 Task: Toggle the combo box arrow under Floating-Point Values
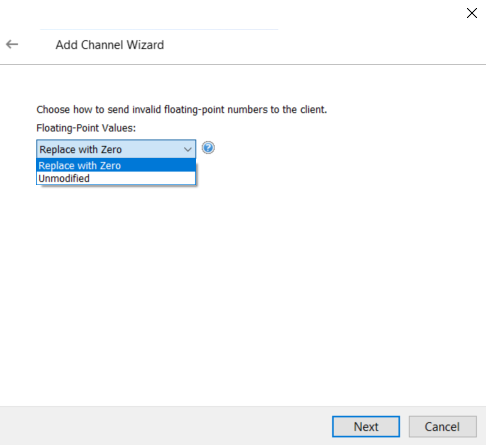[x=188, y=149]
